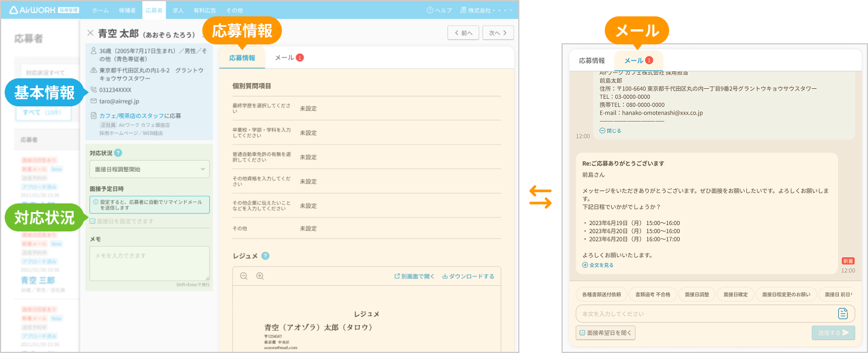Screen dimensions: 868x353
Task: Click the 送信する send button
Action: [833, 333]
